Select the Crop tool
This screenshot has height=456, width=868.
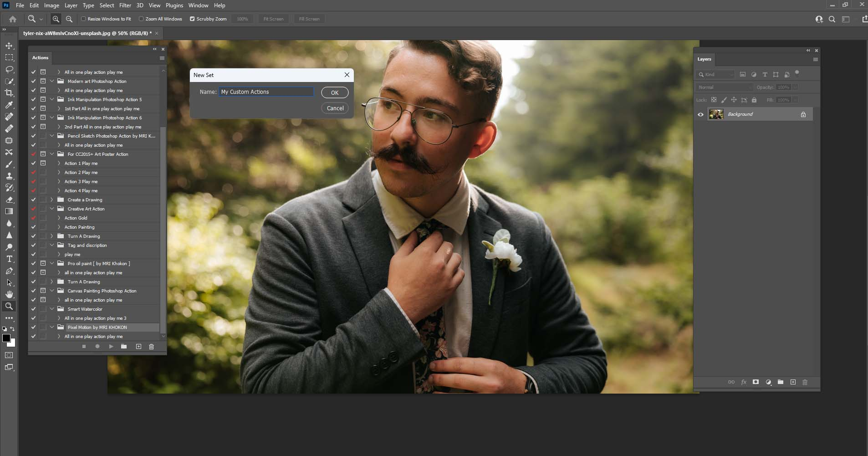click(9, 93)
